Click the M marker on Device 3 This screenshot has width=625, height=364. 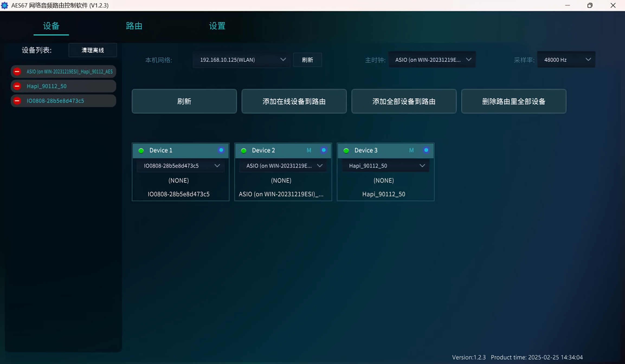click(411, 150)
